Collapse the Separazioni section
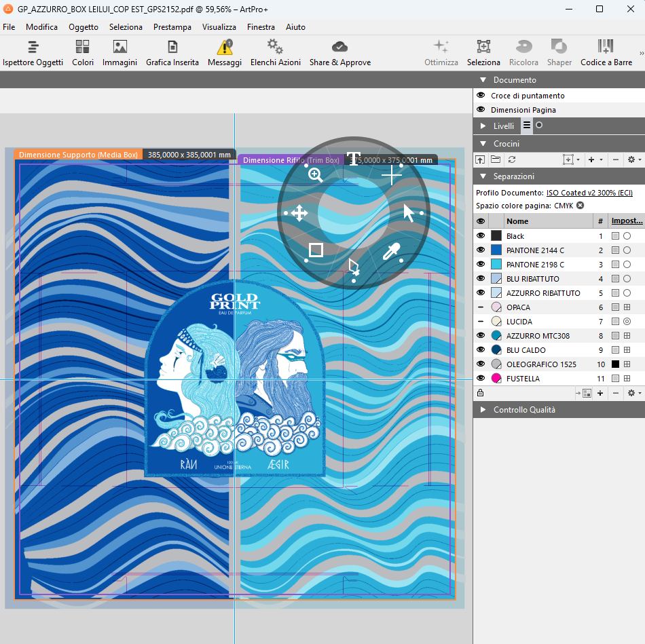This screenshot has width=645, height=644. tap(483, 176)
